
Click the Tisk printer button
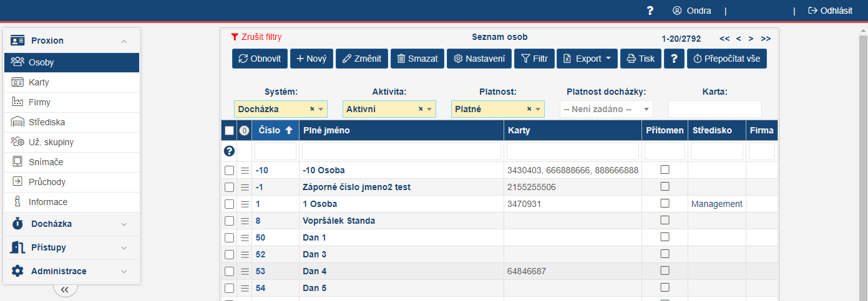point(640,59)
